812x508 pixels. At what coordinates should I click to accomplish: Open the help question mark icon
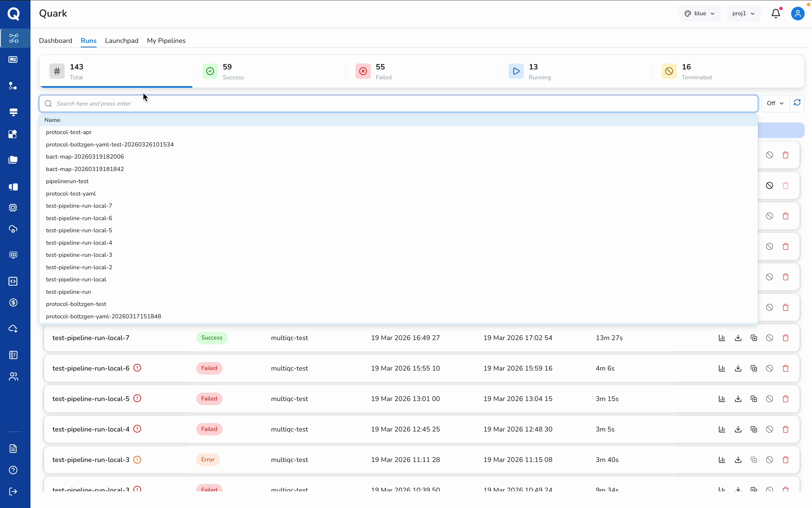(13, 470)
